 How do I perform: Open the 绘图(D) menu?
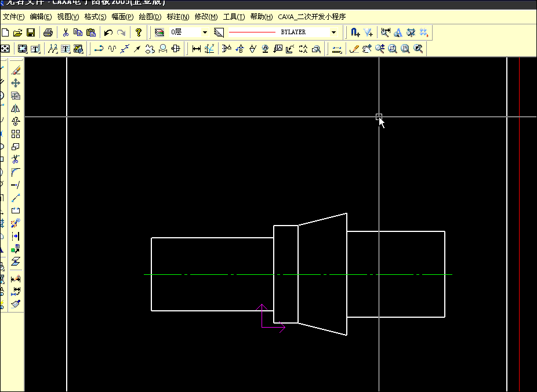click(150, 17)
